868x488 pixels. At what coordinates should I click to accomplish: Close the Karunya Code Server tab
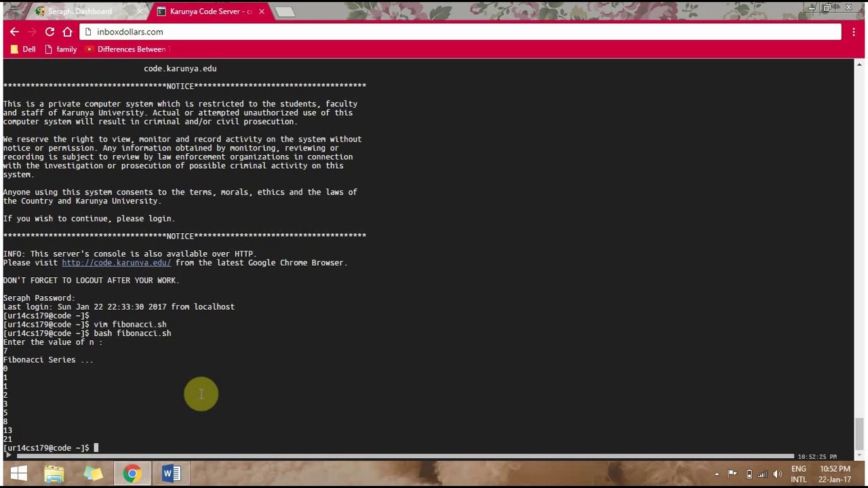click(x=261, y=12)
